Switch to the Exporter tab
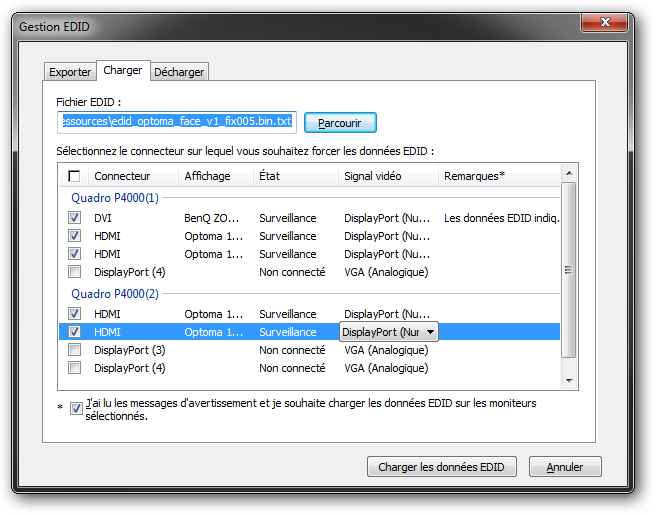 click(70, 72)
